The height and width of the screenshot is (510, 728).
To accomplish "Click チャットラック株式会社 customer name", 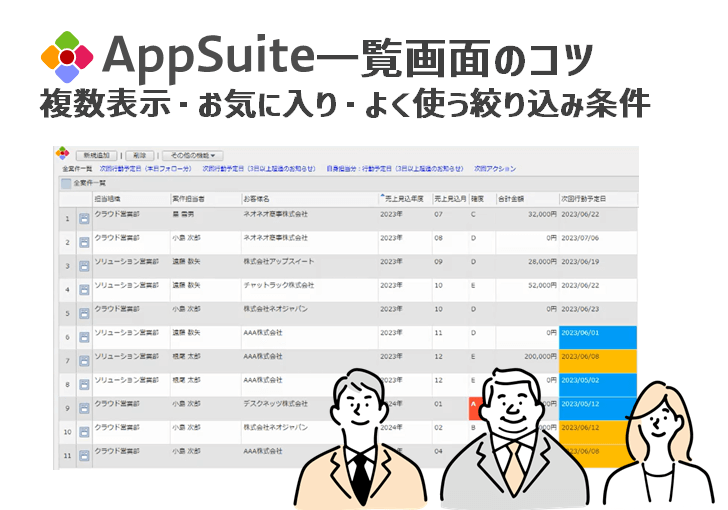I will click(x=279, y=285).
